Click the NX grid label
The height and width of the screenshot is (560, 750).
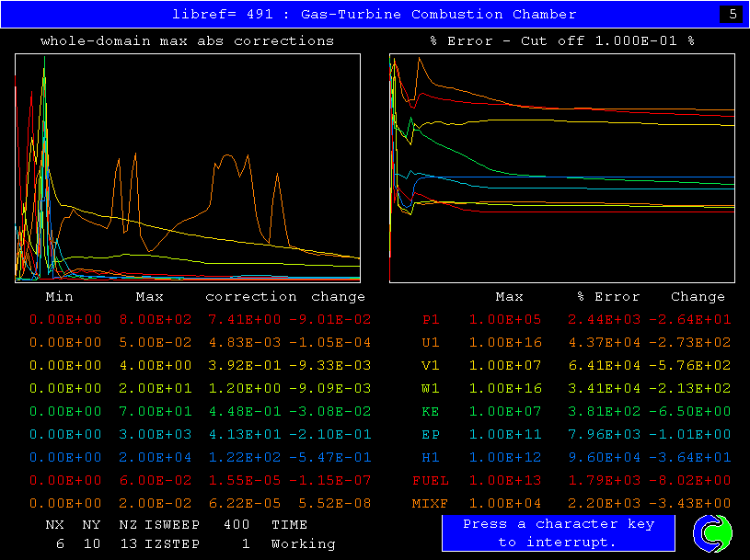point(54,525)
